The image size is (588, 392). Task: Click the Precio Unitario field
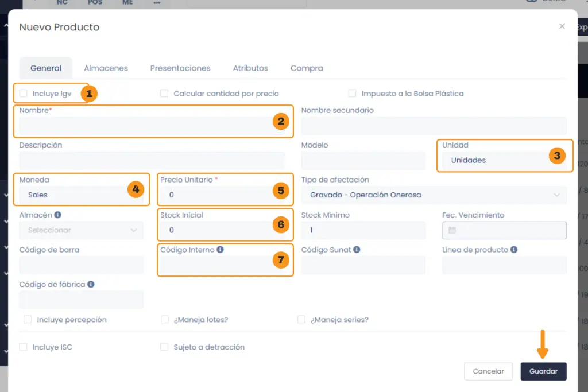[x=222, y=195]
